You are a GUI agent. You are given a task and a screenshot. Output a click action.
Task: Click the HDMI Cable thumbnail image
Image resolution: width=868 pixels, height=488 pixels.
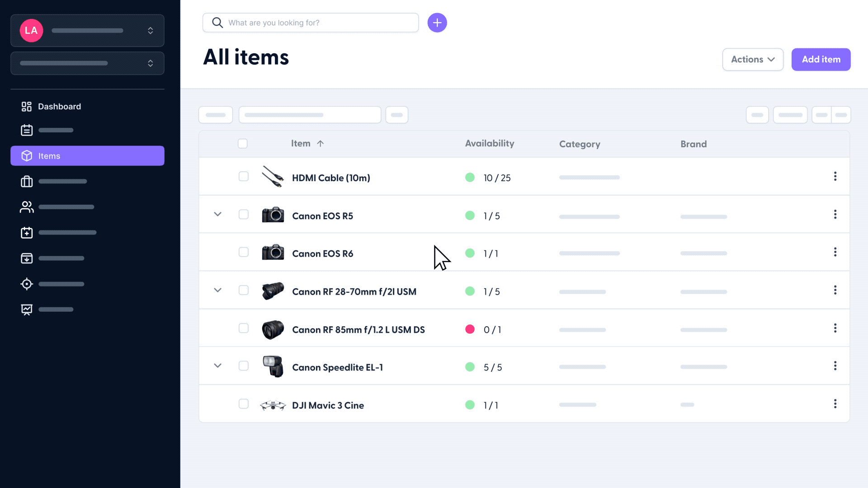[x=273, y=177]
